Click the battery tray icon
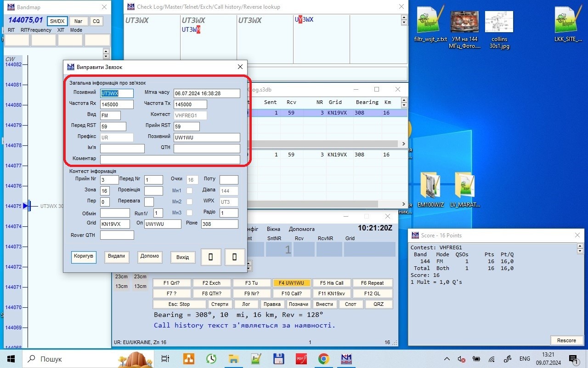Screen dimensions: 588x368 tap(477, 359)
